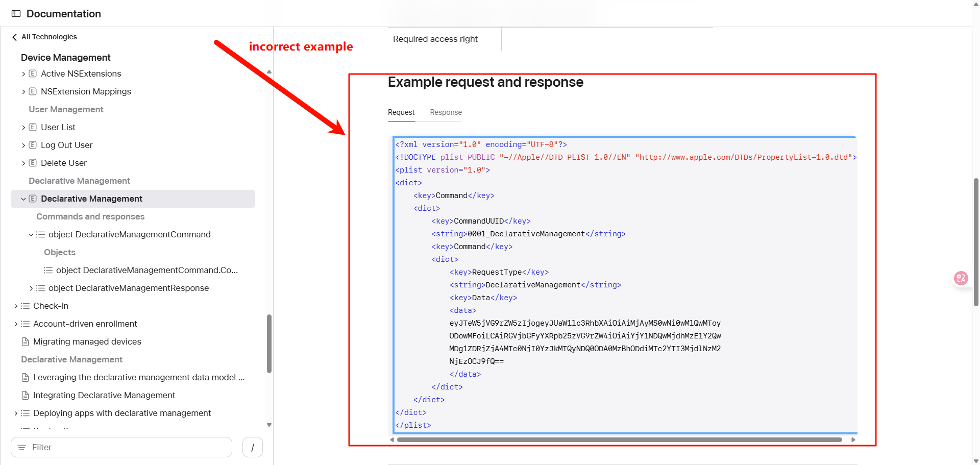Click the translate floating icon at right edge
980x465 pixels.
[961, 278]
